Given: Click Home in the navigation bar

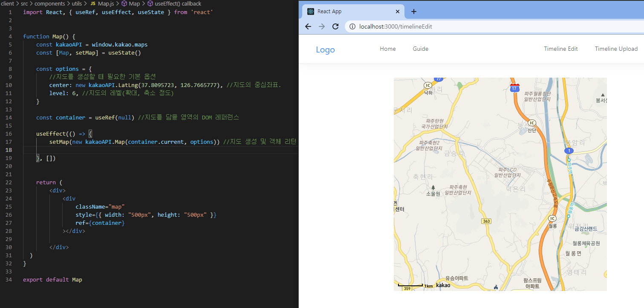Looking at the screenshot, I should pos(387,49).
